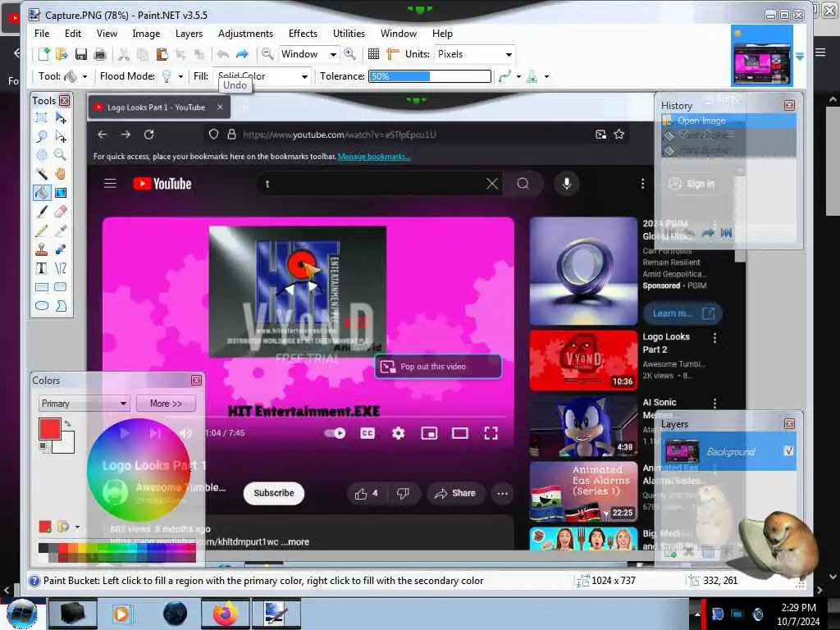Select the Pencil tool
This screenshot has width=840, height=630.
point(41,231)
